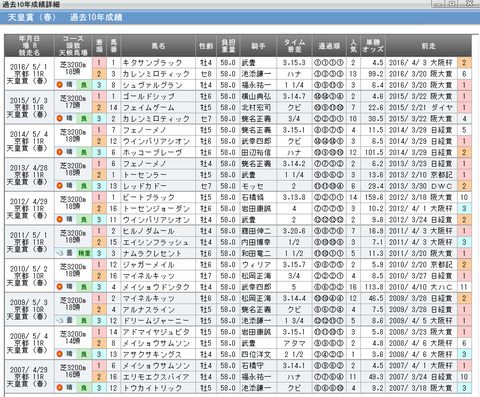Select horse name エリモエクスパイア
The height and width of the screenshot is (397, 480).
(156, 377)
